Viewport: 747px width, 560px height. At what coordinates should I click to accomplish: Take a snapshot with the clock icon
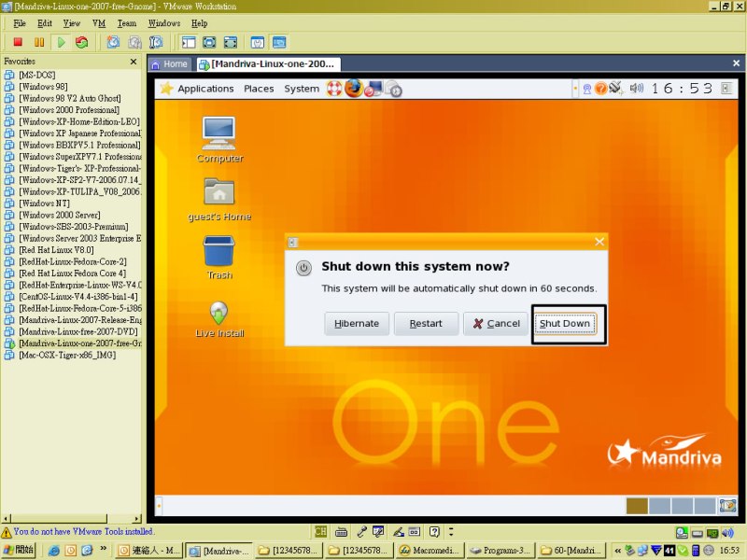tap(113, 42)
